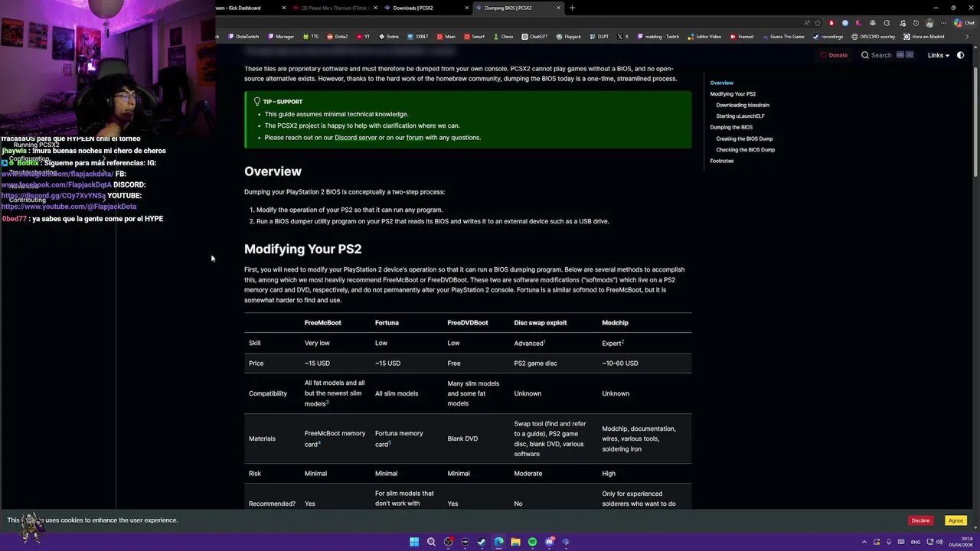Agree to the cookies banner
Image resolution: width=980 pixels, height=551 pixels.
[x=955, y=520]
